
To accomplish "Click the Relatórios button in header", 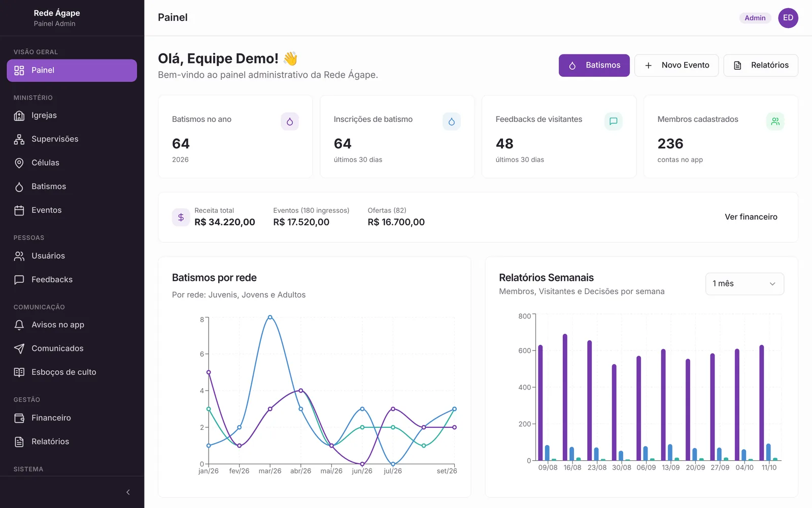I will coord(761,66).
